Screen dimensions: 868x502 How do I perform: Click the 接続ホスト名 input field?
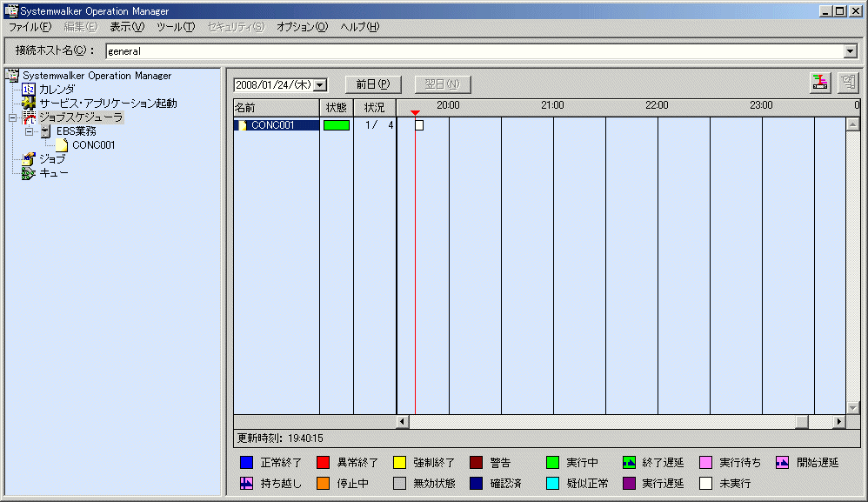(474, 51)
